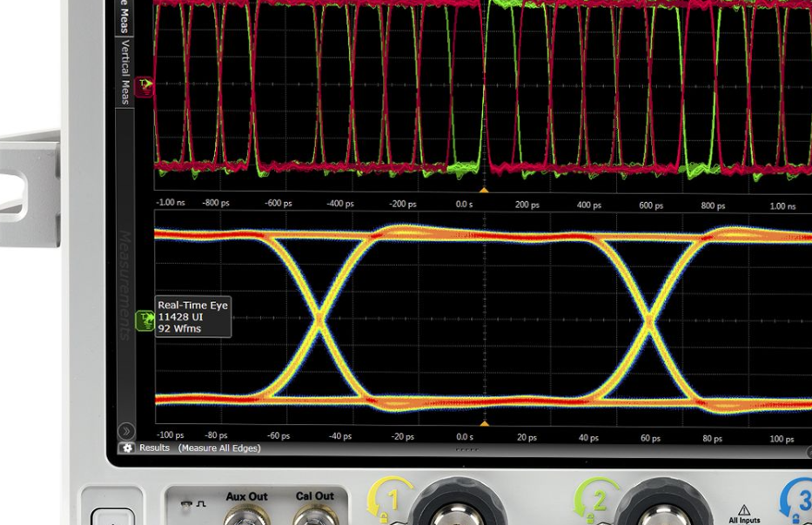The image size is (812, 525).
Task: Click the probe compensation square-wave symbol
Action: (201, 503)
